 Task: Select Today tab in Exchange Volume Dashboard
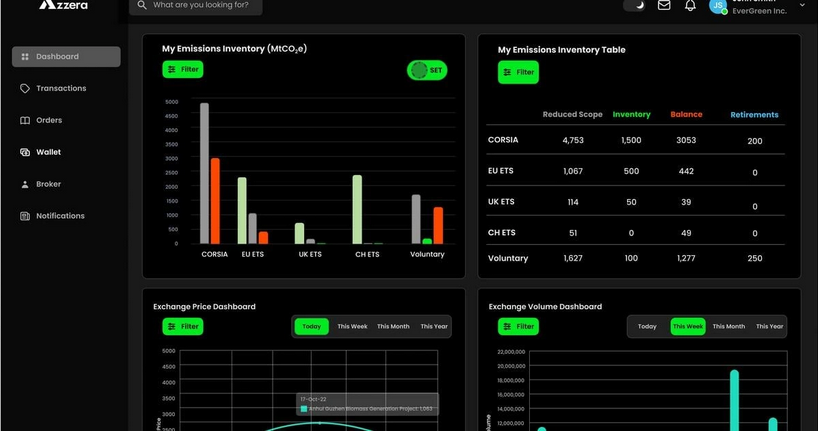pyautogui.click(x=647, y=327)
